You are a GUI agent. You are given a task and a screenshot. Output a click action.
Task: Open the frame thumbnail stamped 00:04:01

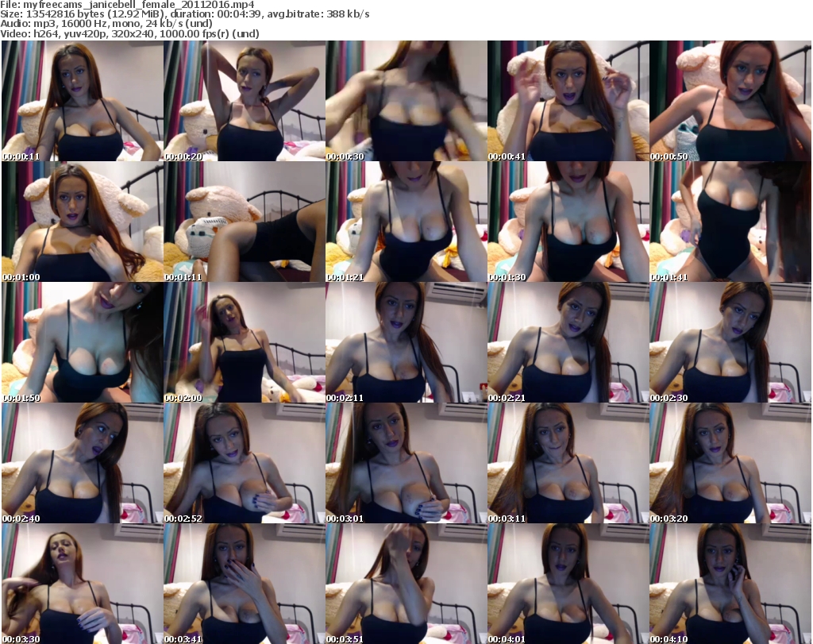point(568,584)
